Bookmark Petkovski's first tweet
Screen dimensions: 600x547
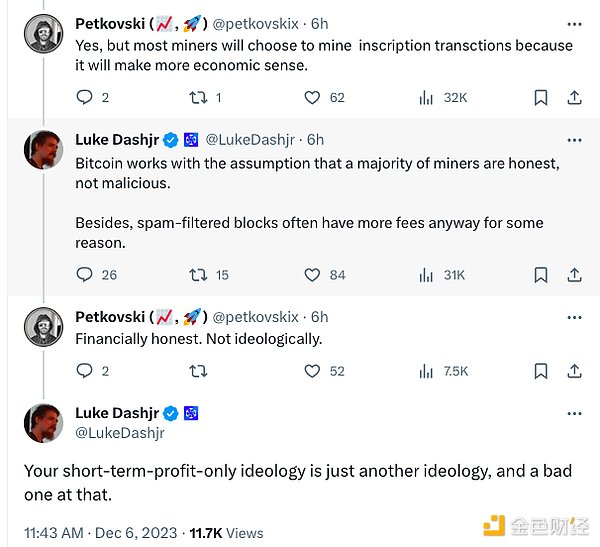tap(540, 97)
